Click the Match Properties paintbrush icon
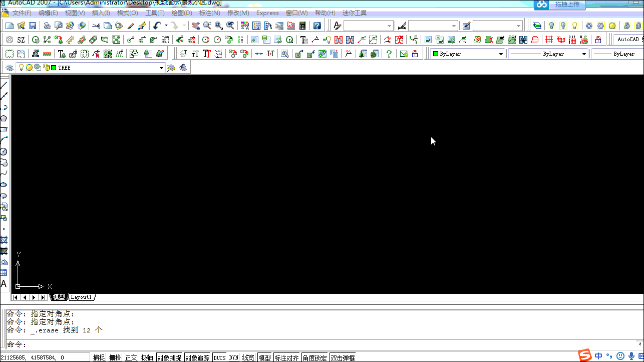The width and height of the screenshot is (644, 362). 130,26
